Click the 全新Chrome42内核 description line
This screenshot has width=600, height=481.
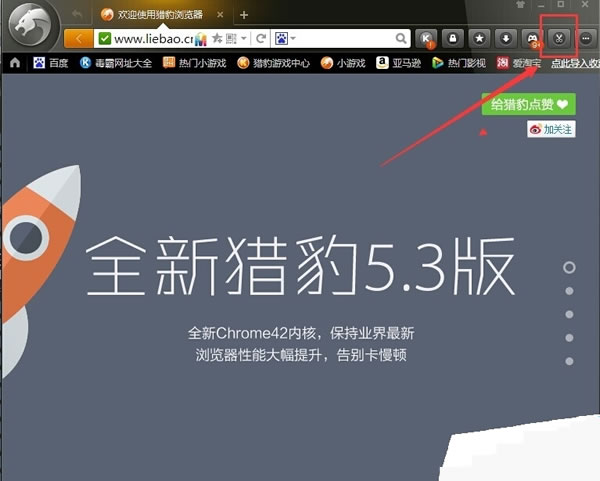coord(301,333)
